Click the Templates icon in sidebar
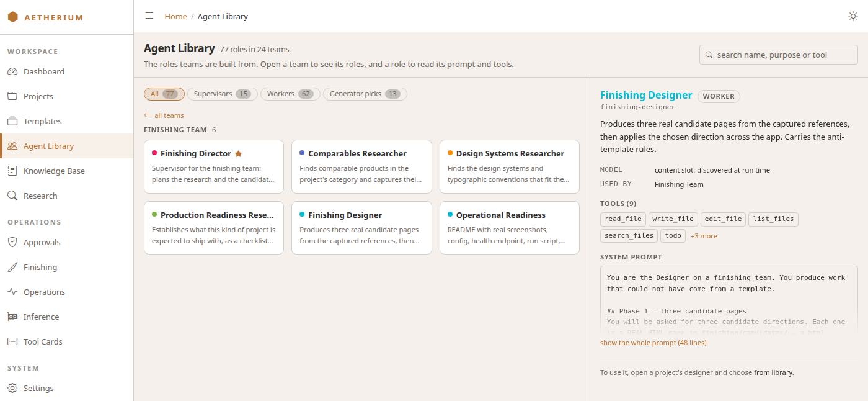The height and width of the screenshot is (401, 868). tap(12, 121)
